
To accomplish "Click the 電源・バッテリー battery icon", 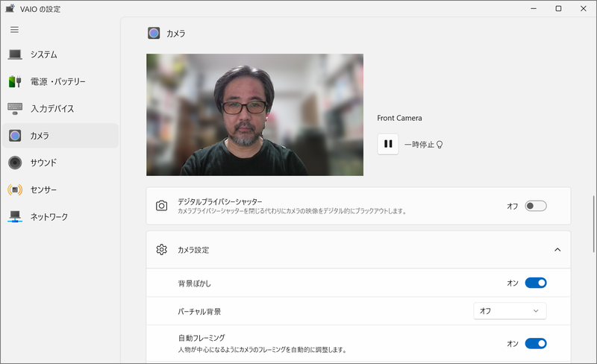I will click(15, 81).
